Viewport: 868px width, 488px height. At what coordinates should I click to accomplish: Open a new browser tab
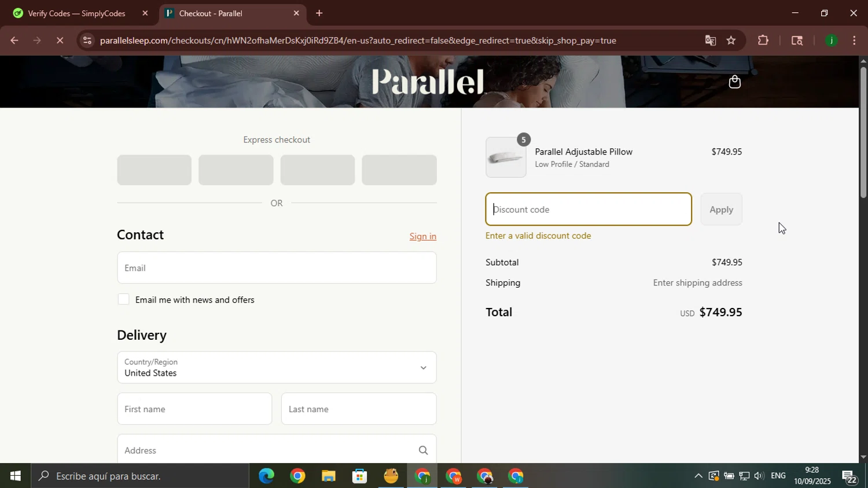pyautogui.click(x=319, y=13)
